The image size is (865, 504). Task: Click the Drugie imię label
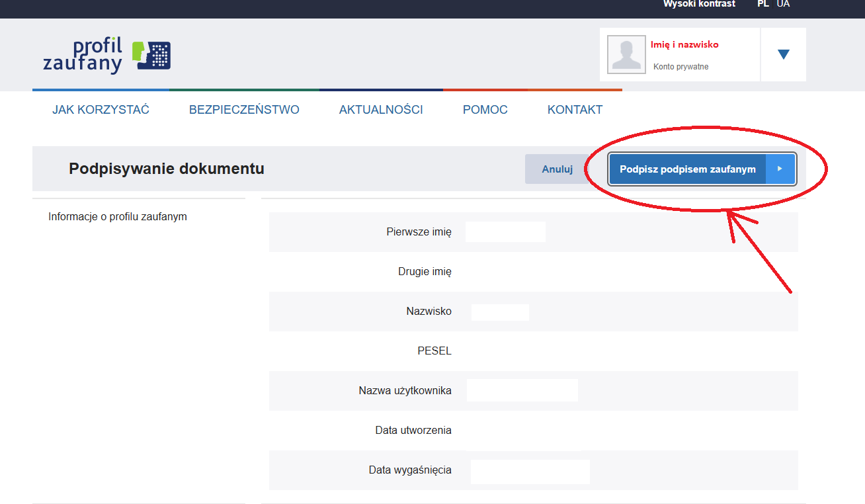click(425, 272)
